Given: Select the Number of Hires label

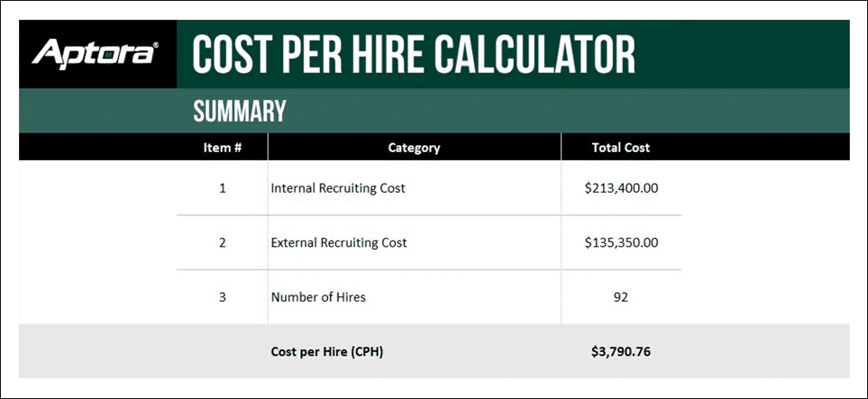Looking at the screenshot, I should (x=318, y=297).
